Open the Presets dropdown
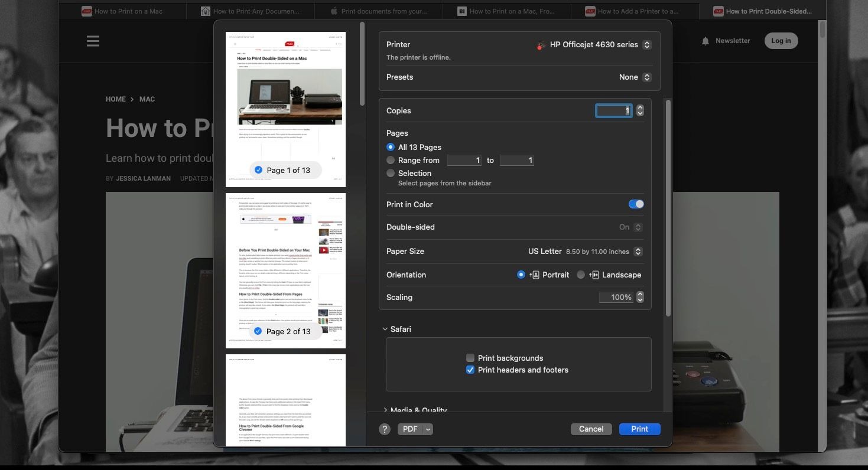 (x=635, y=77)
